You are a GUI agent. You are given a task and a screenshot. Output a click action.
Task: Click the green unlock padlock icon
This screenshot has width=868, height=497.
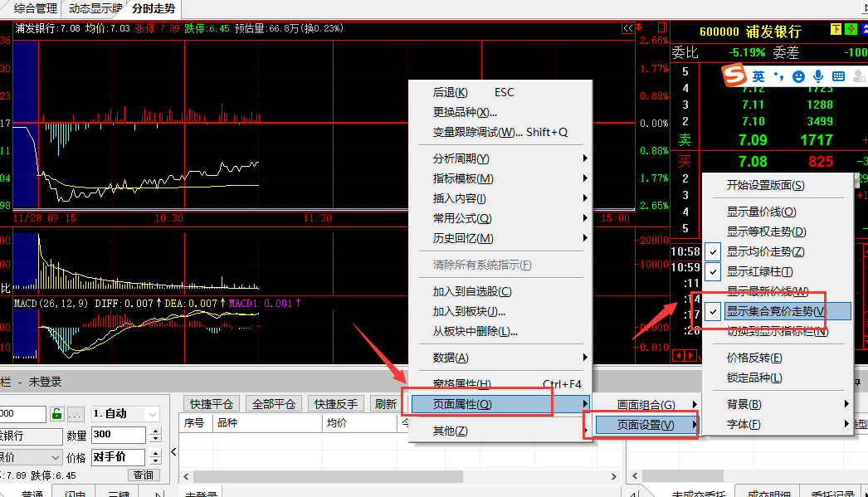tap(56, 414)
